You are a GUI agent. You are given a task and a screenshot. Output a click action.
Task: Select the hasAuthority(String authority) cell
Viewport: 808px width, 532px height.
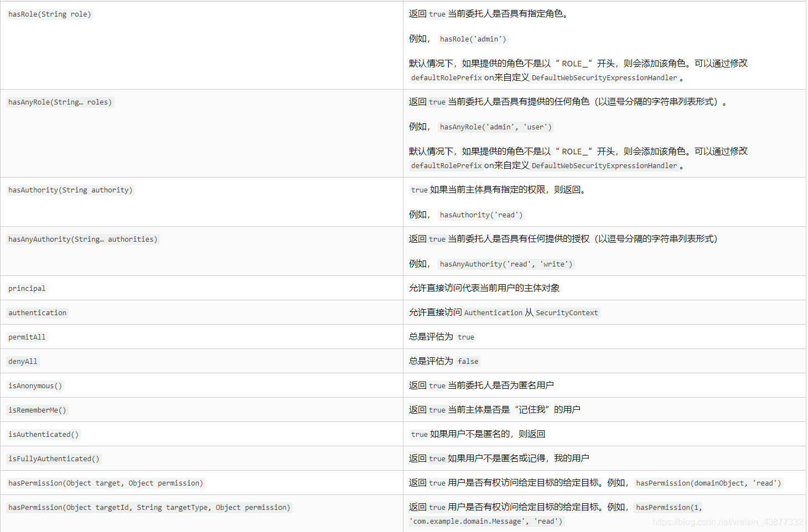(70, 190)
